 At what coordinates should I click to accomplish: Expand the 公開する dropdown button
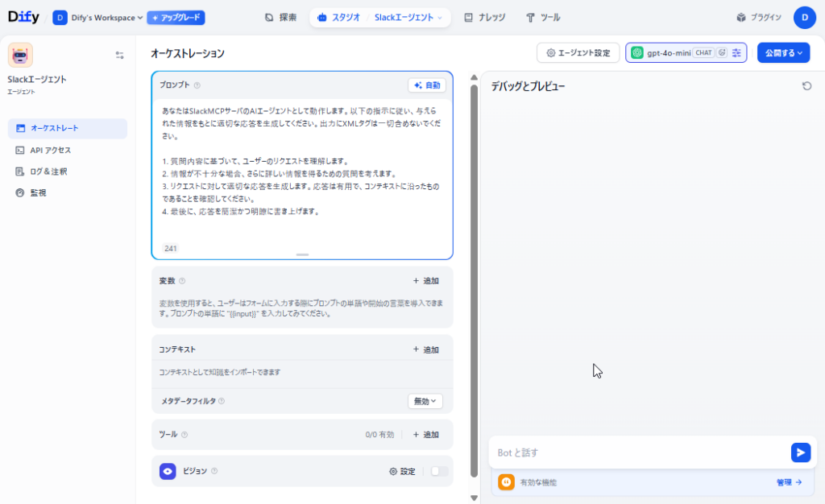point(783,53)
